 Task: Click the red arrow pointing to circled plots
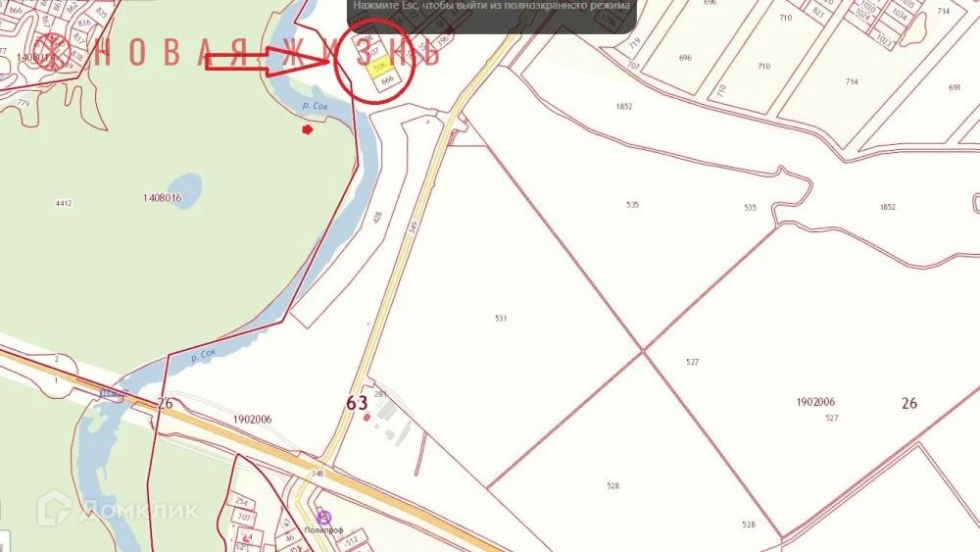click(269, 60)
